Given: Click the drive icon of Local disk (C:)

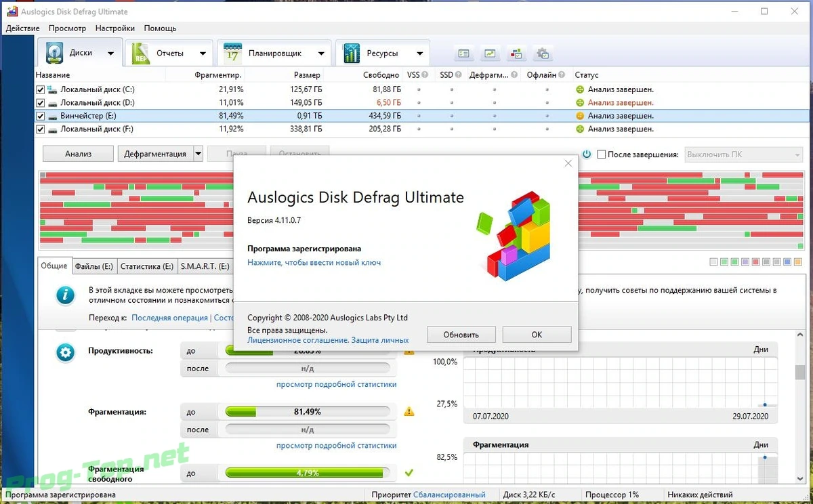Looking at the screenshot, I should [x=52, y=89].
